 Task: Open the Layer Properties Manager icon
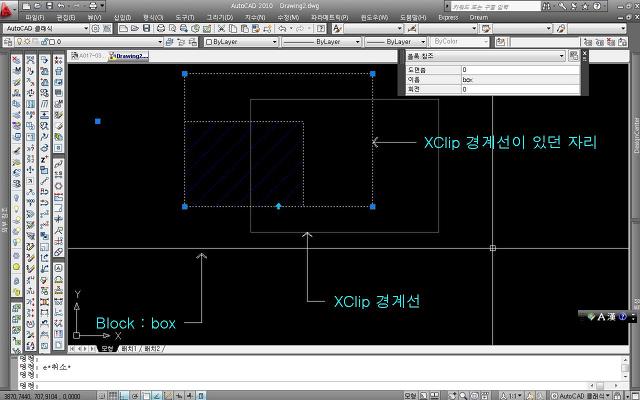tap(8, 42)
